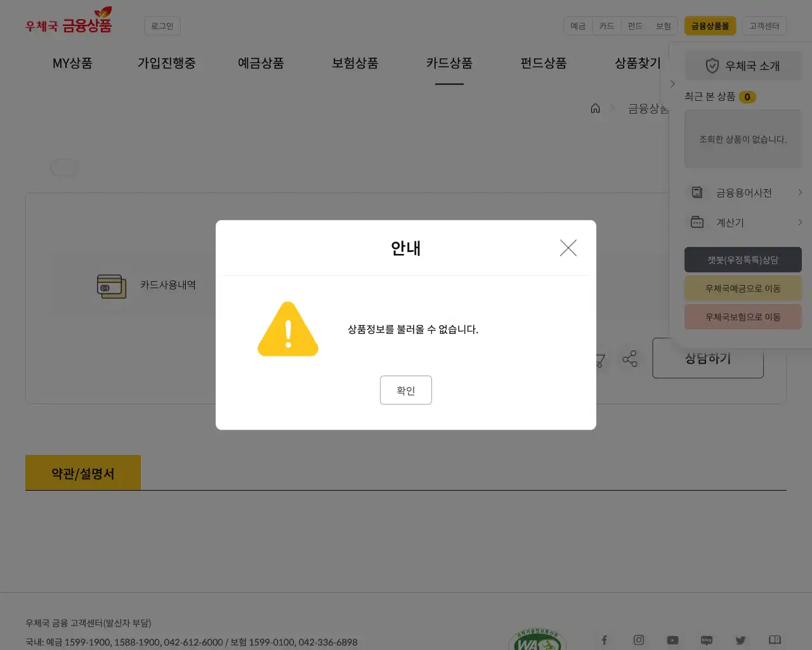Viewport: 812px width, 650px height.
Task: Open the 계산기 calculator icon in sidebar
Action: coord(697,222)
